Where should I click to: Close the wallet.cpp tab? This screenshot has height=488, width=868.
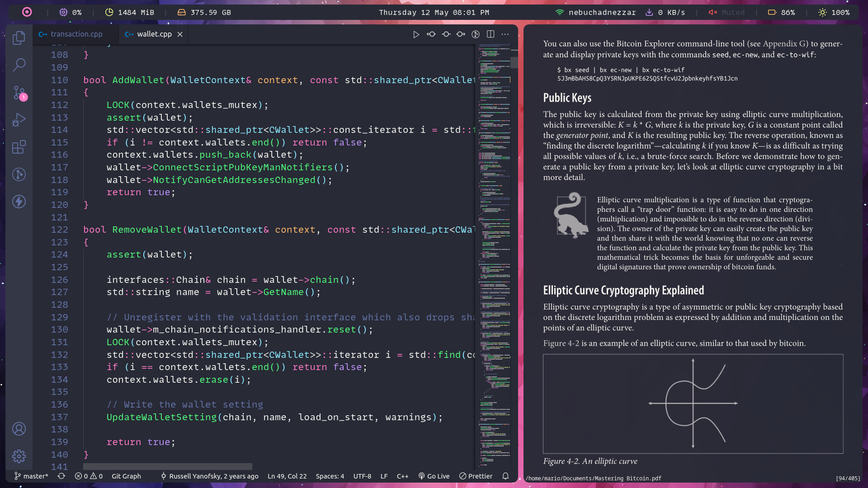(180, 34)
